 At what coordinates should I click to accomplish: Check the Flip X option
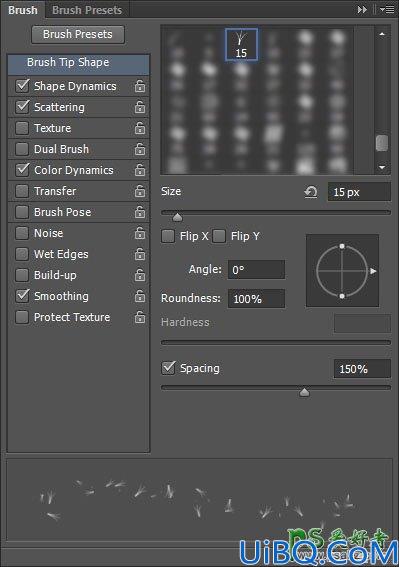click(168, 236)
